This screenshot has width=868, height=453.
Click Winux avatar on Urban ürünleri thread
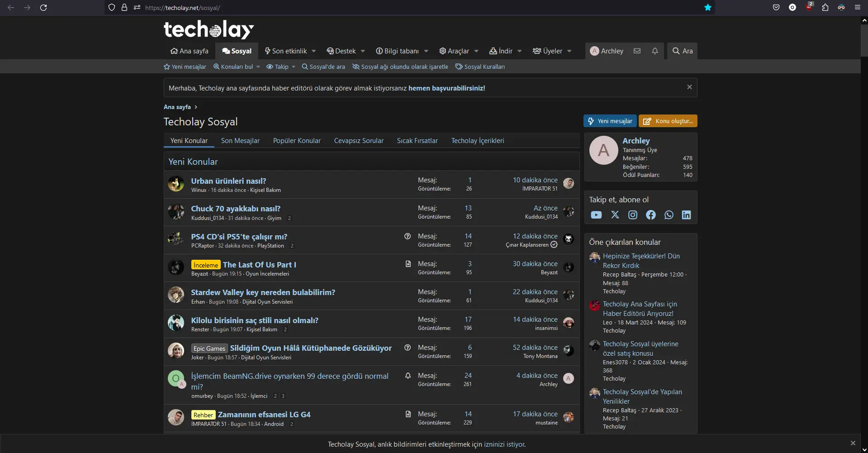pyautogui.click(x=176, y=184)
